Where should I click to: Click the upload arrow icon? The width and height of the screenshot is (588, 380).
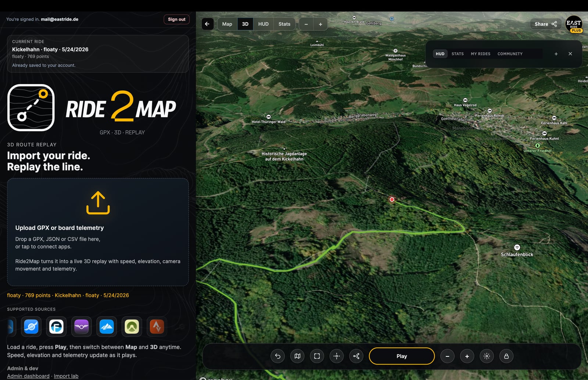(98, 202)
